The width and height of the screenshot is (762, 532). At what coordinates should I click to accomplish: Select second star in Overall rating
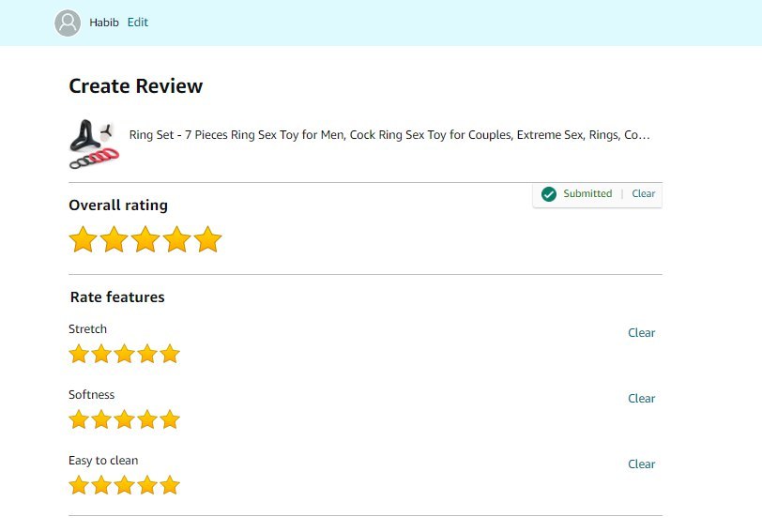click(x=114, y=239)
